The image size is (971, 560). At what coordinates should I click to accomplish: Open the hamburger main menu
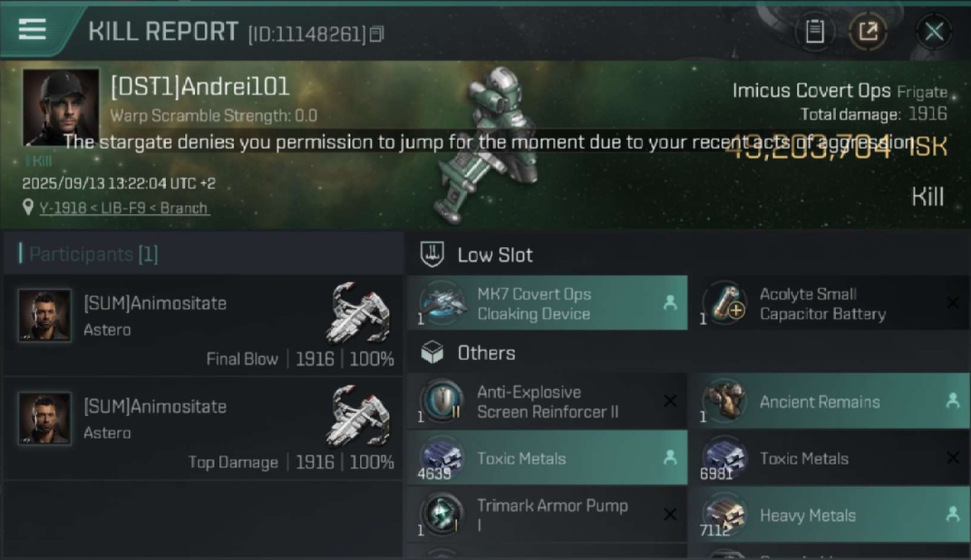coord(32,30)
